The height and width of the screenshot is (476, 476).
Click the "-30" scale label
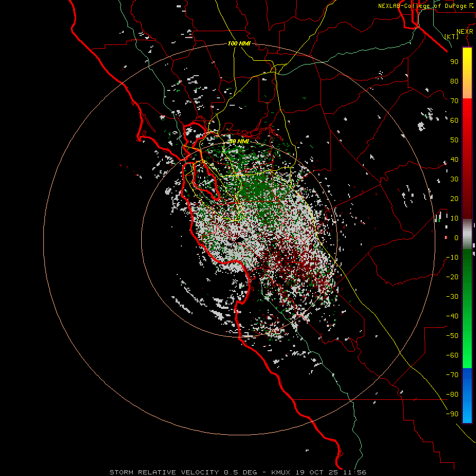[x=452, y=297]
